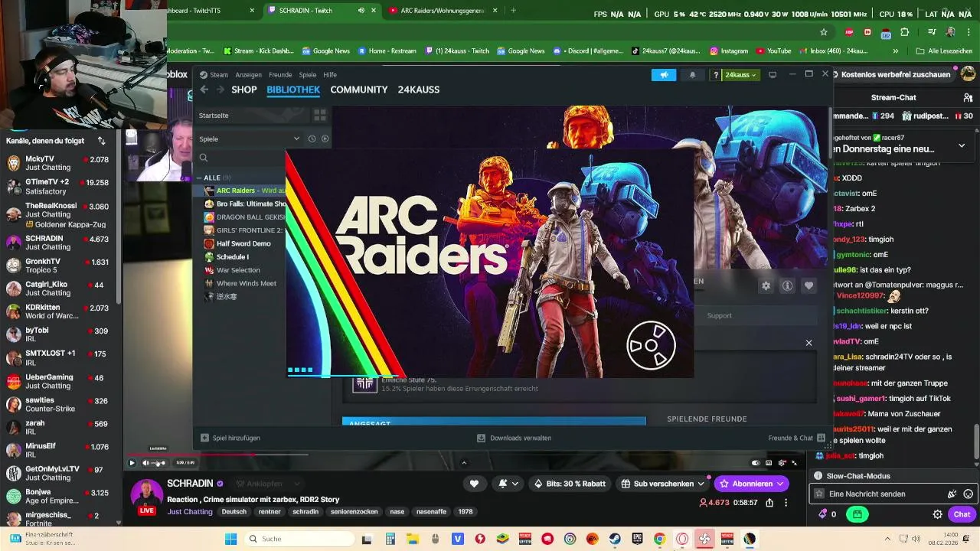Mute the Twitch player volume
This screenshot has width=980, height=551.
[x=145, y=463]
